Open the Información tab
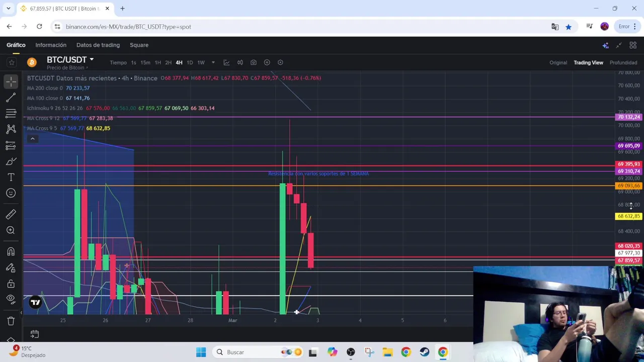644x362 pixels. click(51, 45)
